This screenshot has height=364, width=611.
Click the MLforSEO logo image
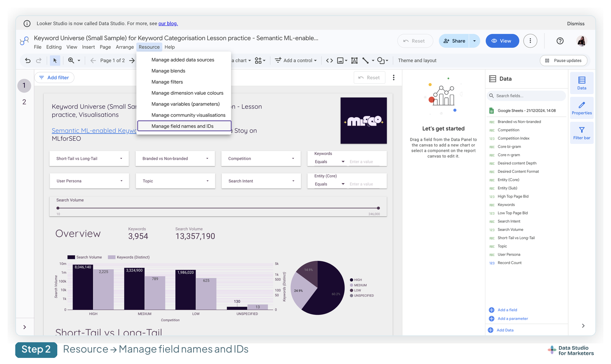[x=364, y=121]
